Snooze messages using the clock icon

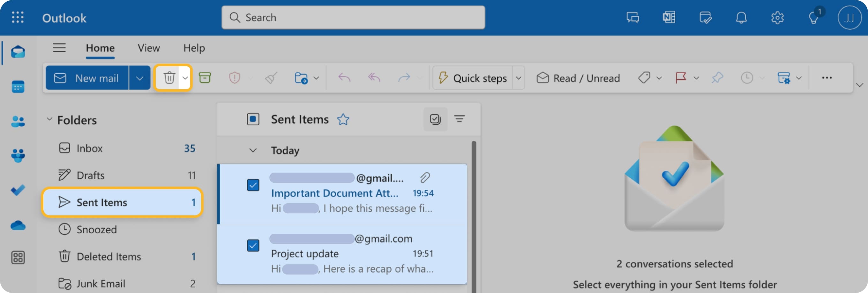[x=747, y=77]
